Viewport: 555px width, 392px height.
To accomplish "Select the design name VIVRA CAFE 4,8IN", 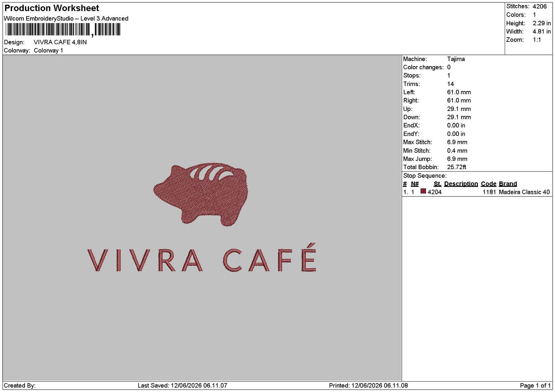I will pos(60,42).
